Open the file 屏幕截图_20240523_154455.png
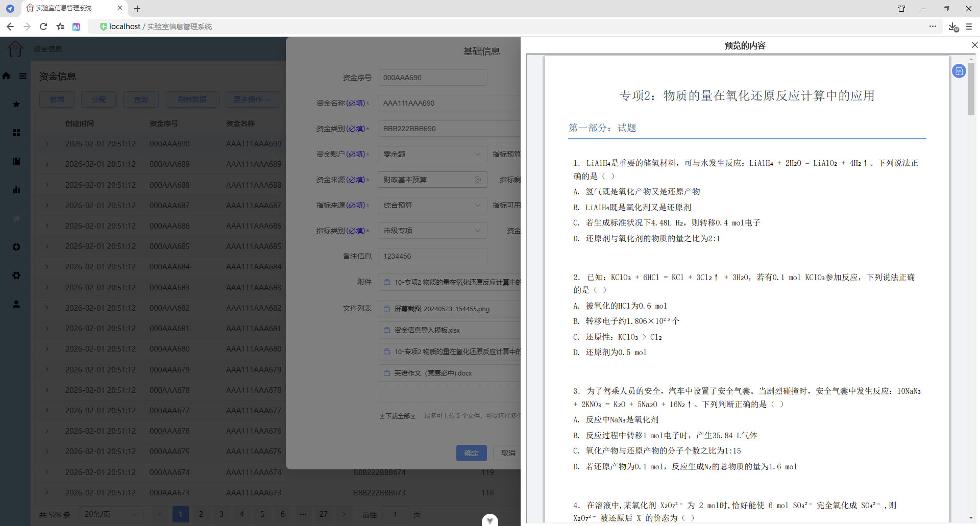This screenshot has height=526, width=980. coord(442,309)
